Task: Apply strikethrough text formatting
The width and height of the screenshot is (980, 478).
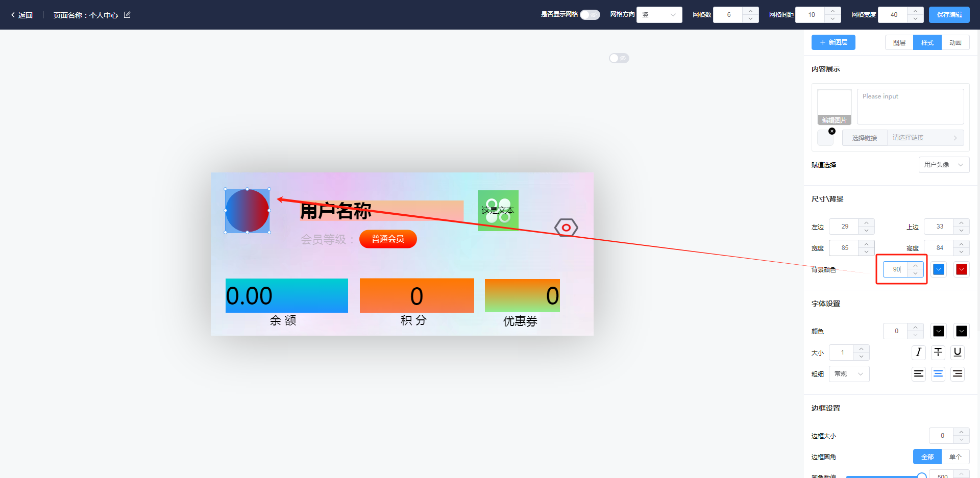Action: click(x=938, y=353)
